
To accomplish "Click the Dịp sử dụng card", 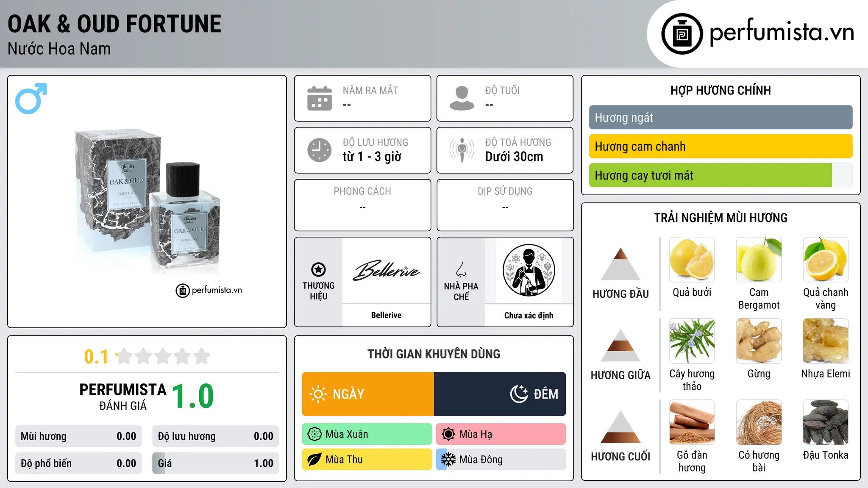I will pos(505,205).
